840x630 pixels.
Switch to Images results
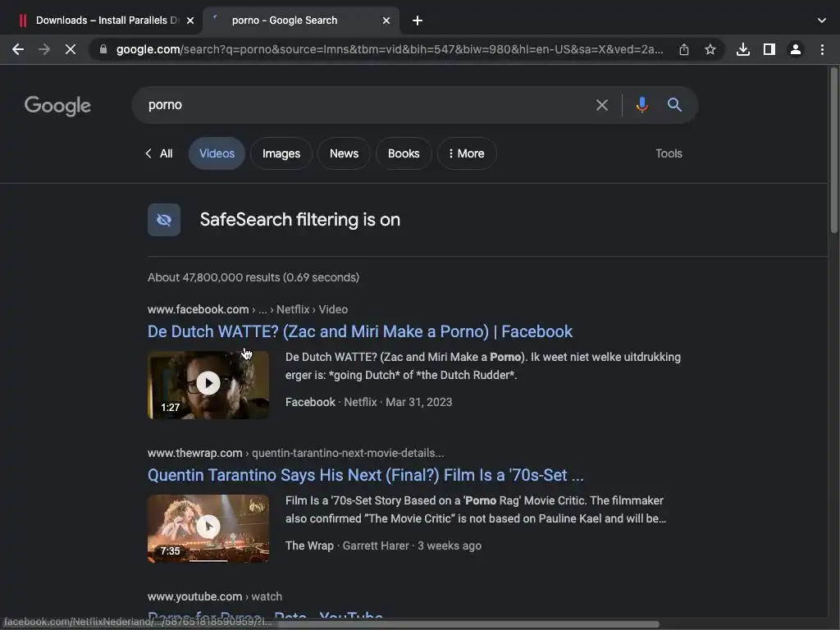[x=281, y=153]
